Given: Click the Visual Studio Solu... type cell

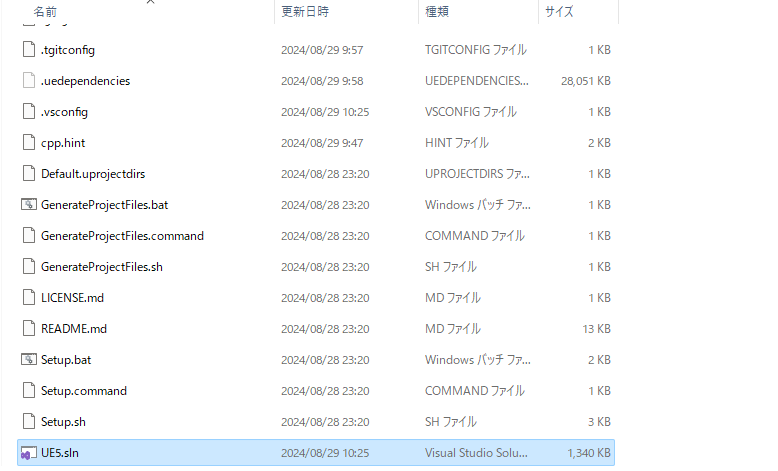Looking at the screenshot, I should pos(476,453).
